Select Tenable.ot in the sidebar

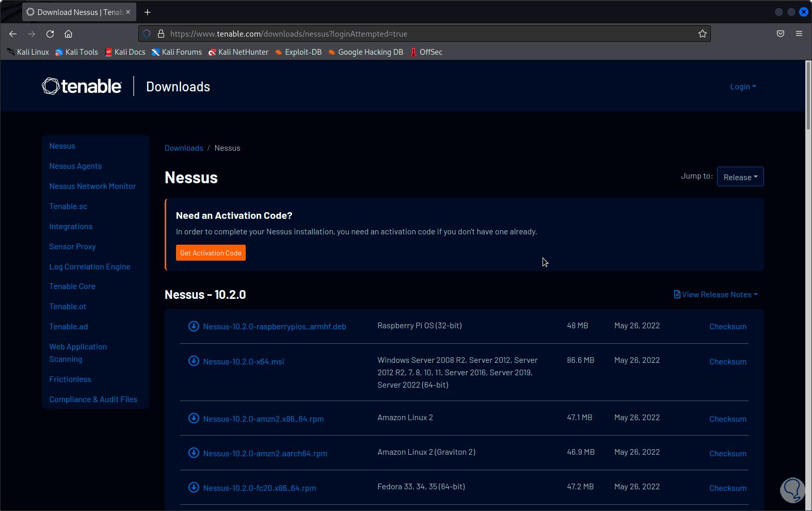68,307
